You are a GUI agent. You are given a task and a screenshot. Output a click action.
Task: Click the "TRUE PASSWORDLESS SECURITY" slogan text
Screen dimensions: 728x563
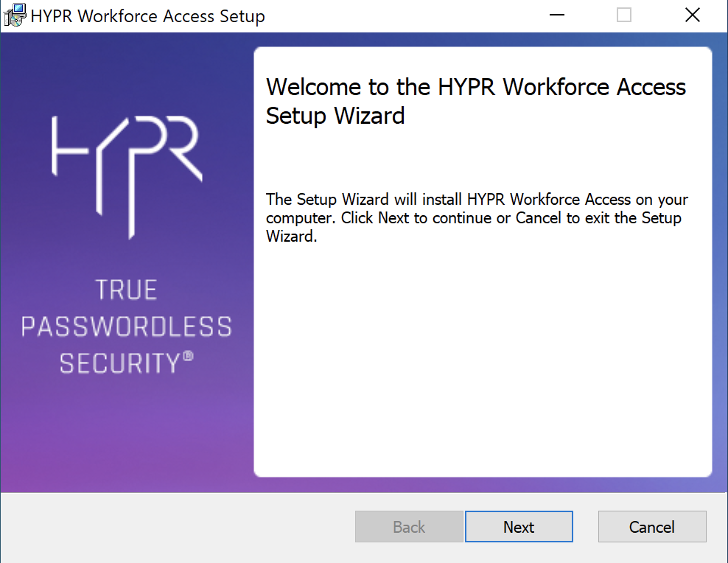126,326
